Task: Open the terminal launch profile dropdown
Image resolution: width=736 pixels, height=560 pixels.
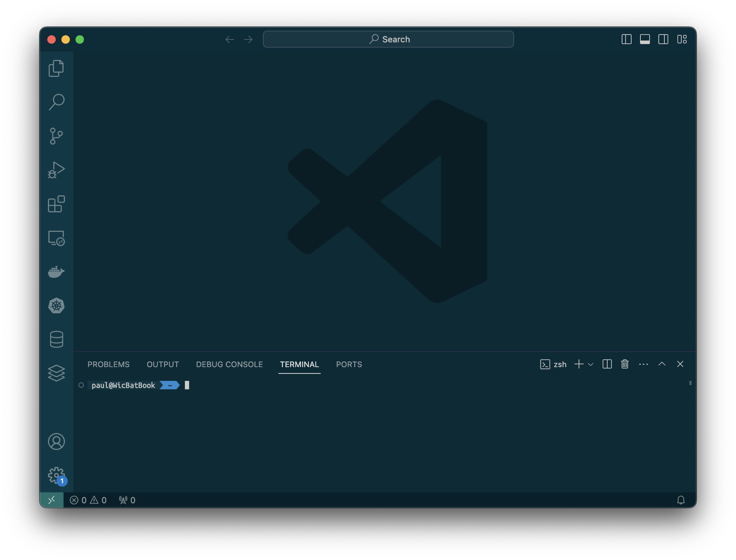Action: (x=591, y=364)
